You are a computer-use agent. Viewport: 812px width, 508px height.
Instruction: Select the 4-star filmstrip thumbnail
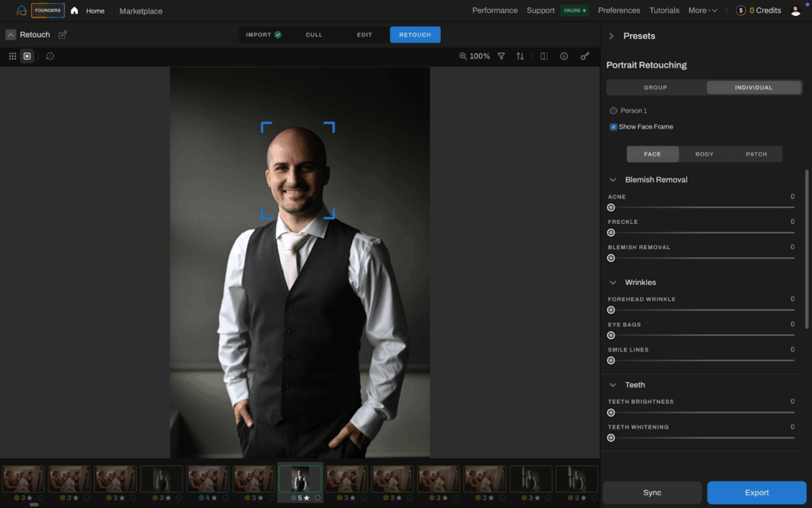(x=208, y=479)
